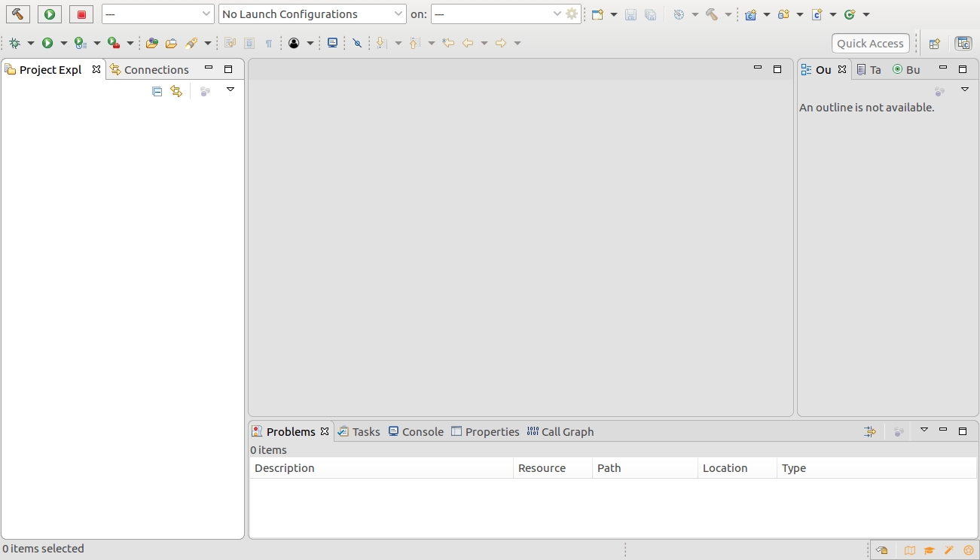Open a terminal with the monitor icon
The height and width of the screenshot is (560, 980).
[x=332, y=44]
